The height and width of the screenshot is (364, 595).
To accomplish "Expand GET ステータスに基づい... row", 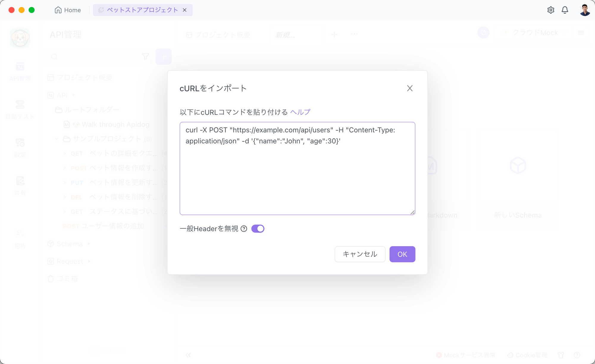I will pyautogui.click(x=65, y=212).
